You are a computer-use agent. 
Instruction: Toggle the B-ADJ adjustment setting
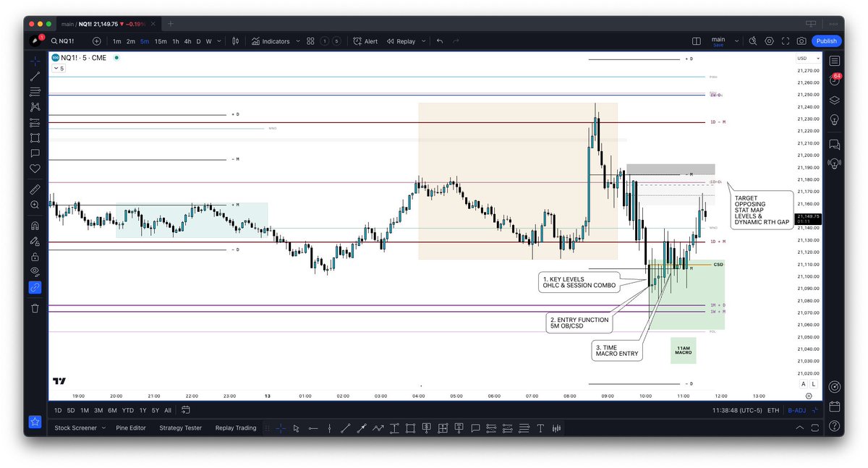[796, 410]
